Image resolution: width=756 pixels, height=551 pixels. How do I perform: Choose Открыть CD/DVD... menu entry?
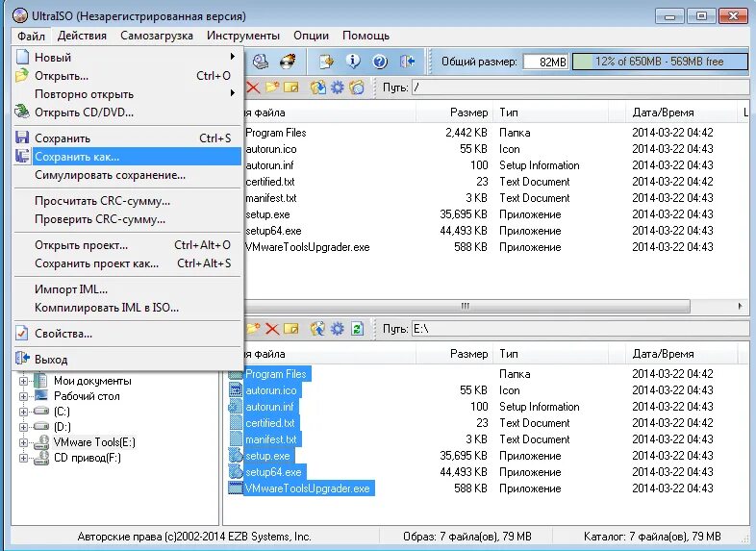pos(127,113)
